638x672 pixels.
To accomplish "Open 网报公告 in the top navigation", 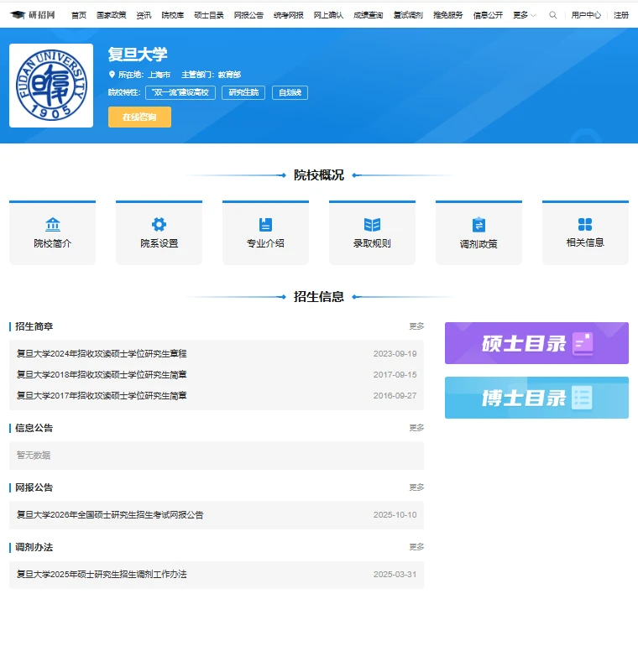I will (248, 15).
